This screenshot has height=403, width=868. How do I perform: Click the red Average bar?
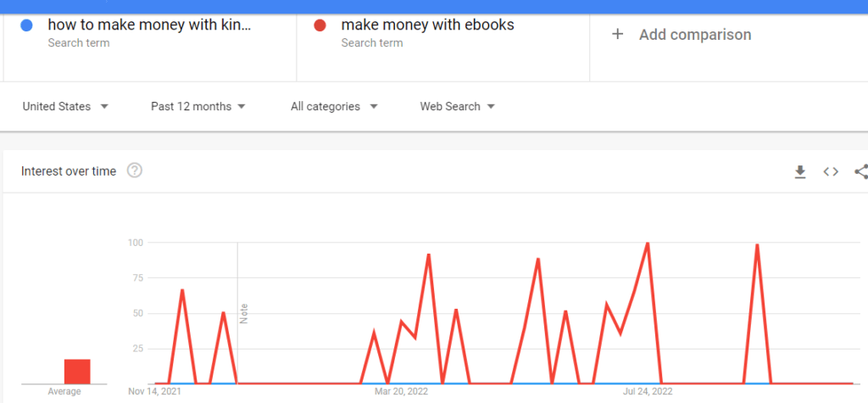click(x=77, y=372)
